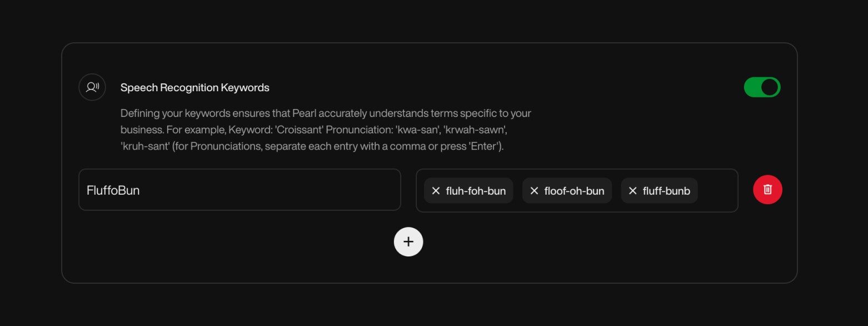This screenshot has width=868, height=326.
Task: Remove the 'fluh-foh-bun' pronunciation via its X
Action: [x=436, y=190]
